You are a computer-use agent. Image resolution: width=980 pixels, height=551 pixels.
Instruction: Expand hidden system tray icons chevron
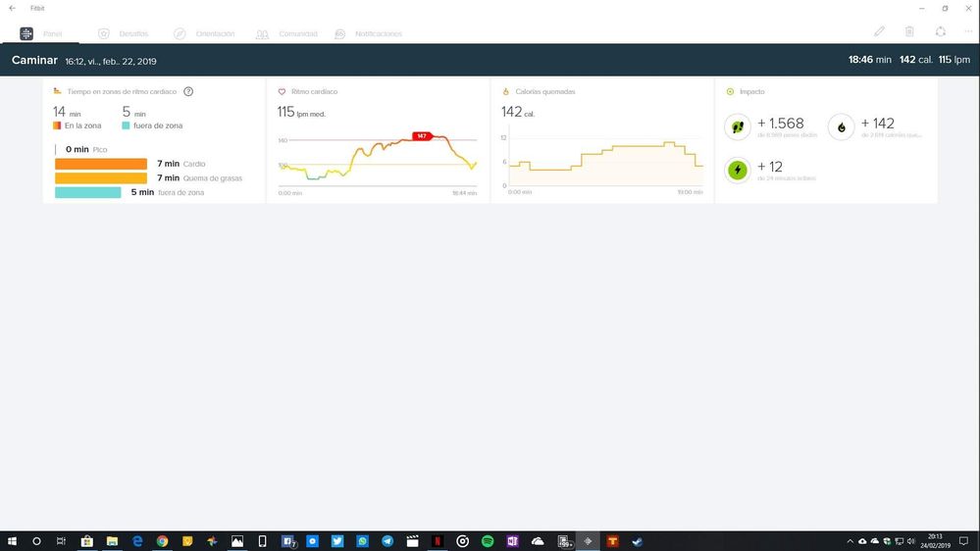(850, 541)
